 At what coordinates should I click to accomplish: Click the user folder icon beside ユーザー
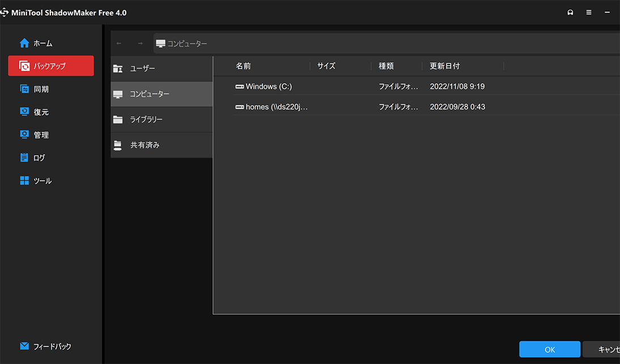click(x=118, y=68)
